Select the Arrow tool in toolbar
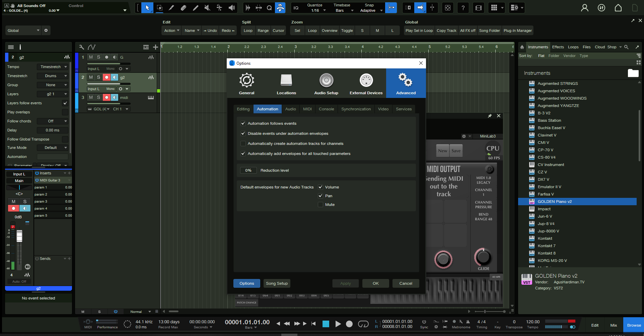644x336 pixels. [x=147, y=8]
